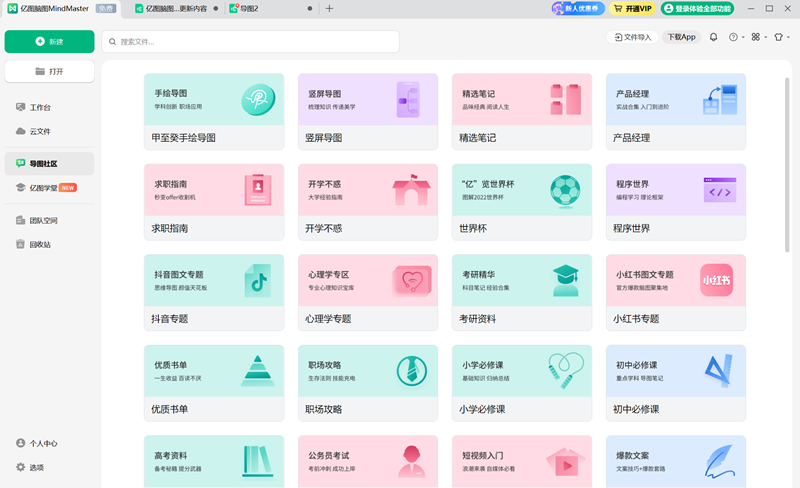800x488 pixels.
Task: Click the 文件导入 button
Action: click(x=631, y=37)
